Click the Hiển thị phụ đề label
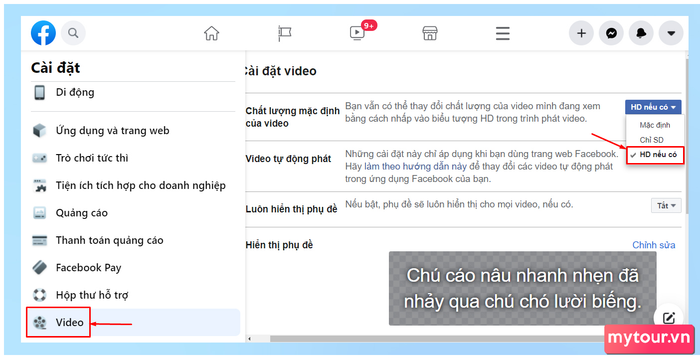This screenshot has width=700, height=361. (279, 245)
